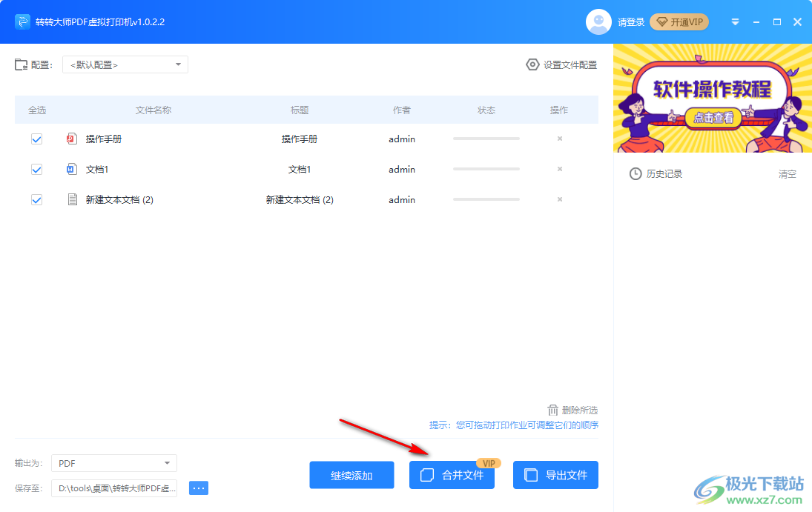Click the 配置 folder icon

click(22, 64)
